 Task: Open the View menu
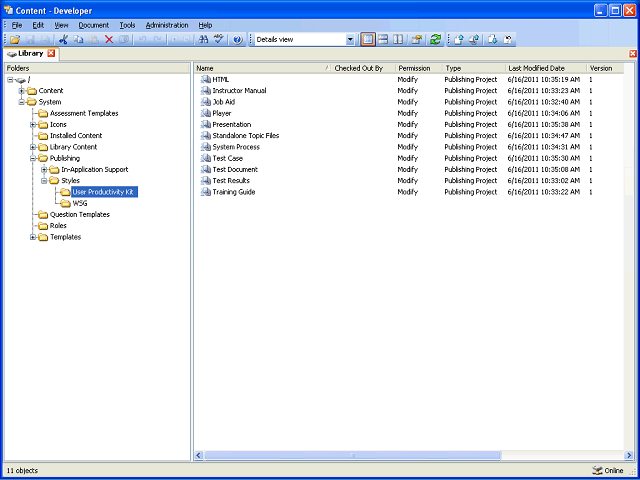61,25
